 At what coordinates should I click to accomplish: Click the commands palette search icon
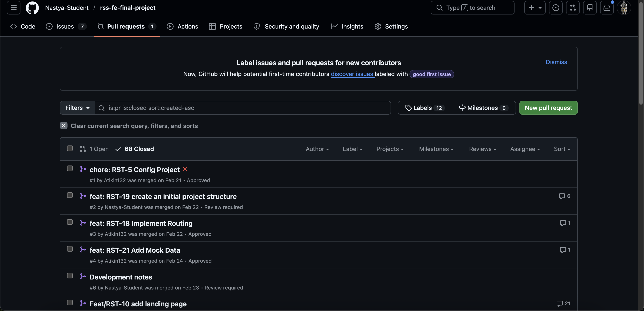[439, 7]
